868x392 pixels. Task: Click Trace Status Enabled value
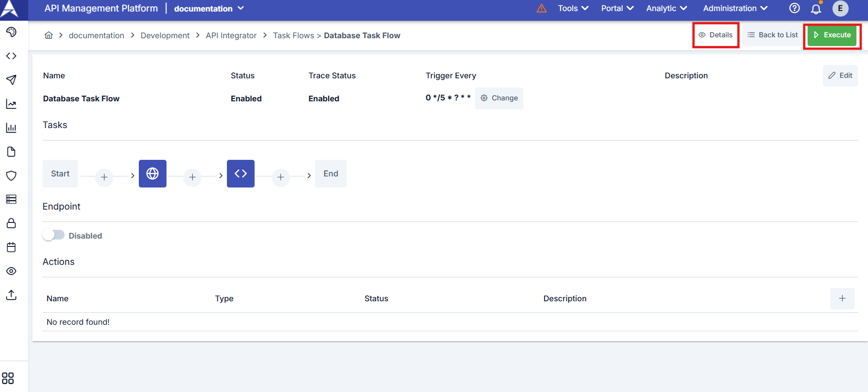click(324, 99)
